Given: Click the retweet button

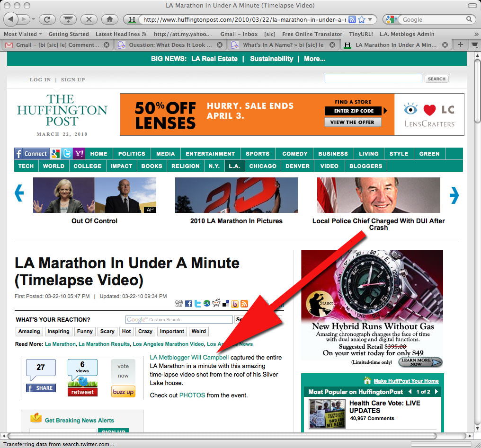Looking at the screenshot, I should 82,392.
